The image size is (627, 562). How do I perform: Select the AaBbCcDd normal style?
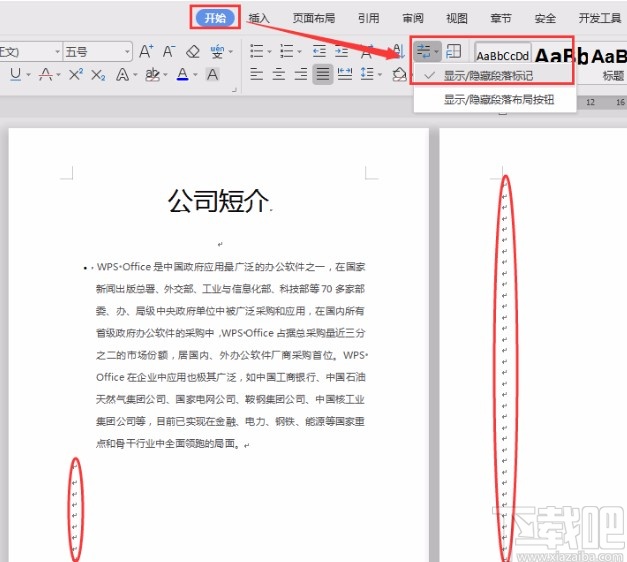[x=503, y=55]
